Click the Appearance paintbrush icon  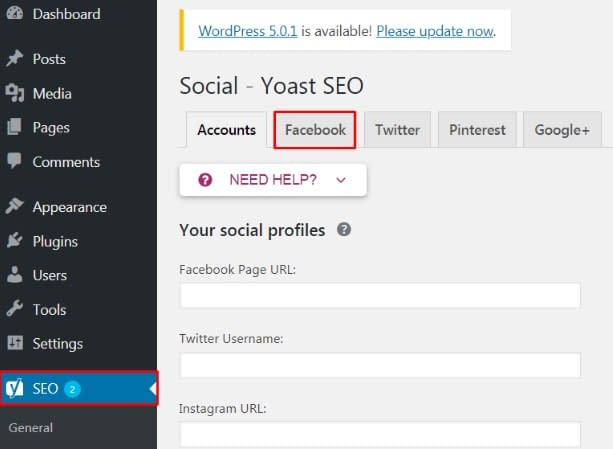click(14, 206)
